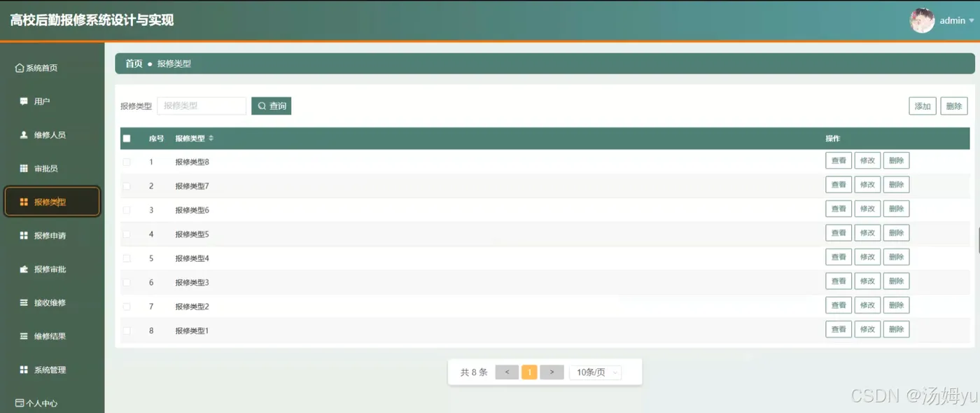Open the 审批员 sidebar menu
The image size is (980, 413).
pyautogui.click(x=52, y=168)
